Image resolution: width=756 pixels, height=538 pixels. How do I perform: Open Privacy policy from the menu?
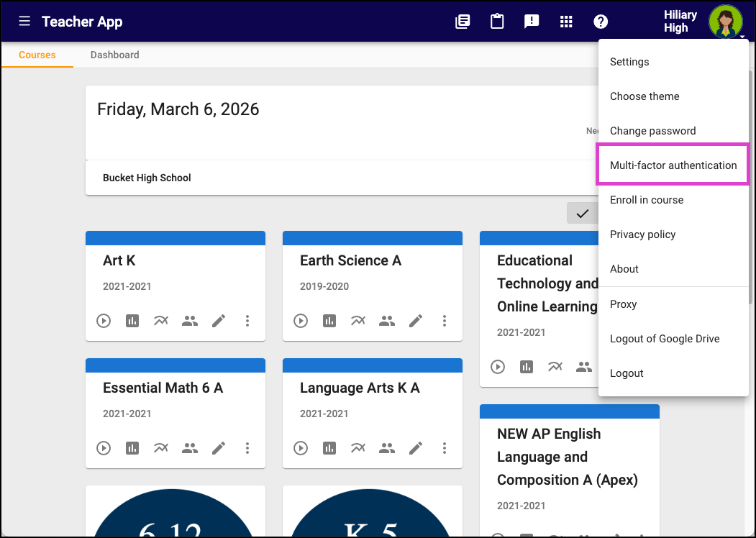673,234
